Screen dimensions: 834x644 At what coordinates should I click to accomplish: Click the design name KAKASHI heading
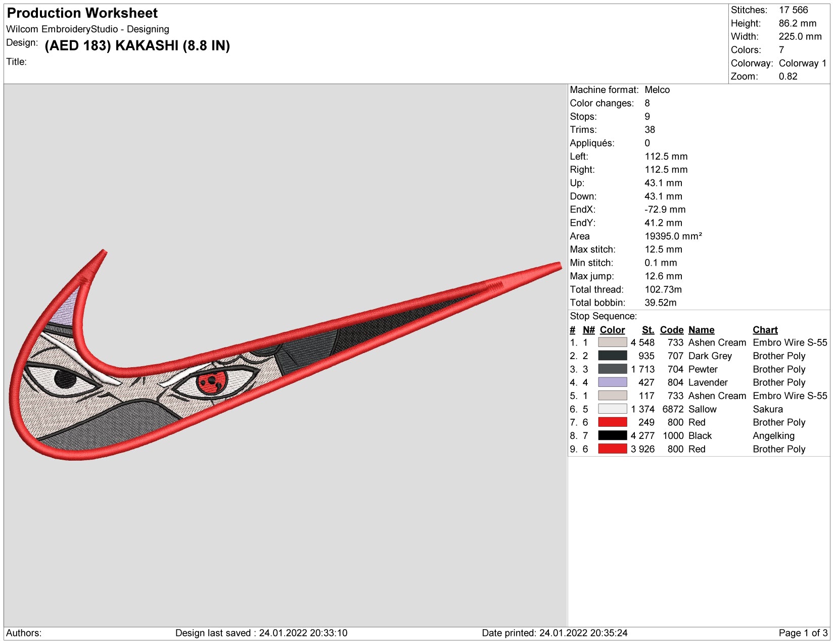point(137,45)
